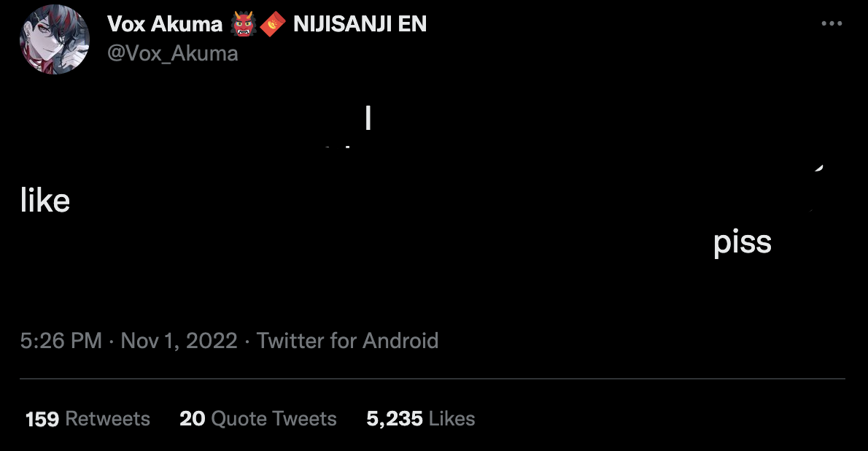This screenshot has width=868, height=451.
Task: Open the three-dot More options menu
Action: (x=832, y=23)
